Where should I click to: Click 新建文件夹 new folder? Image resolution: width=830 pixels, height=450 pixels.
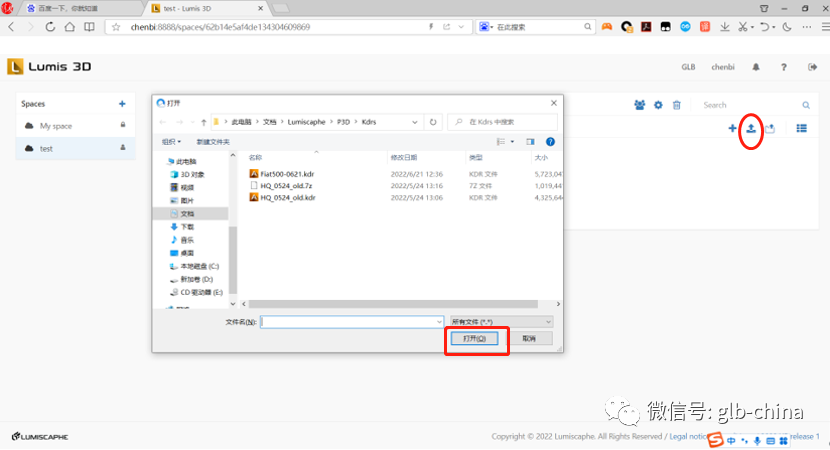pos(213,142)
